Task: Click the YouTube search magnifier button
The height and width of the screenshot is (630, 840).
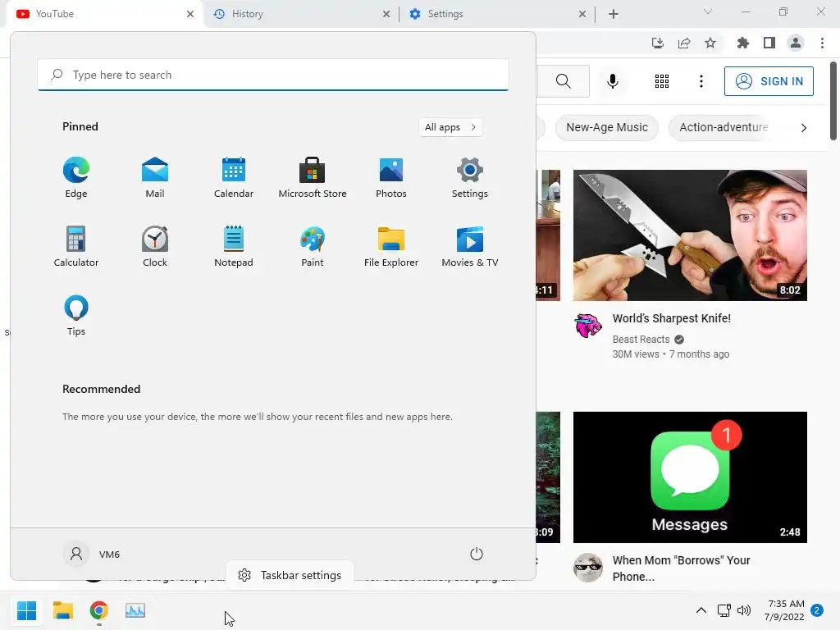Action: click(x=563, y=81)
